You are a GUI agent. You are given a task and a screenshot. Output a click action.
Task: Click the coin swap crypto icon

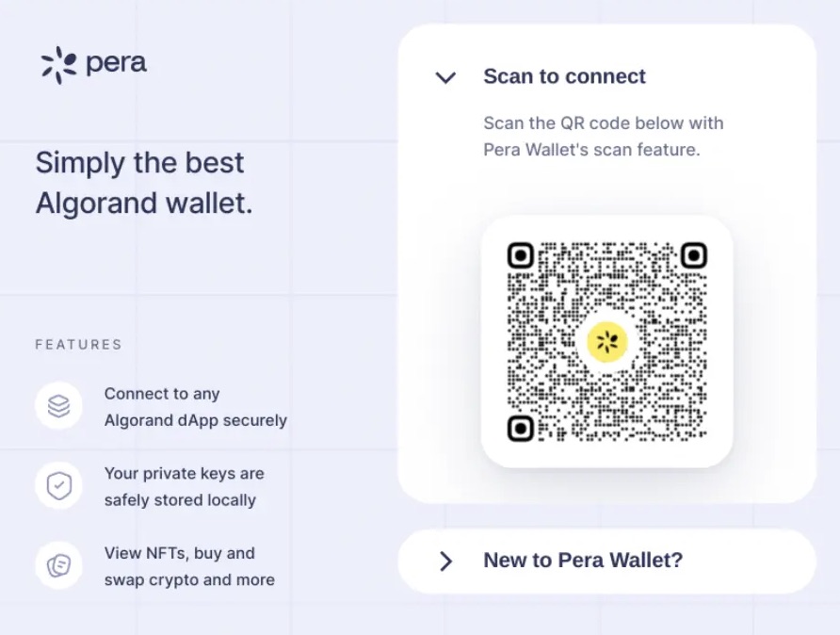click(x=59, y=565)
